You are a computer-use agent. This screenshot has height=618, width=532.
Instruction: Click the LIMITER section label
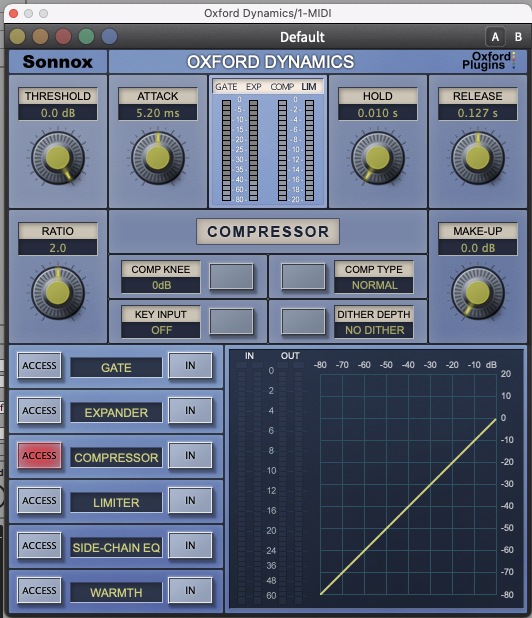116,503
